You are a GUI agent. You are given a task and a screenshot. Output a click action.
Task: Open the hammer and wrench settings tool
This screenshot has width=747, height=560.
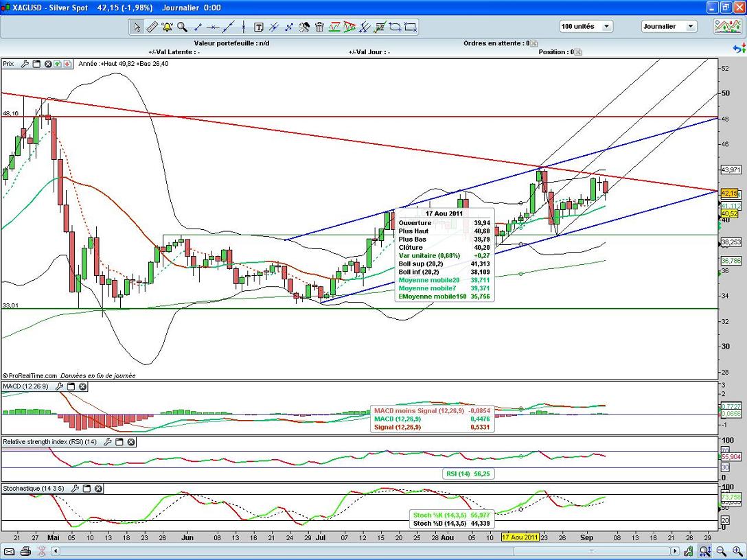click(304, 27)
